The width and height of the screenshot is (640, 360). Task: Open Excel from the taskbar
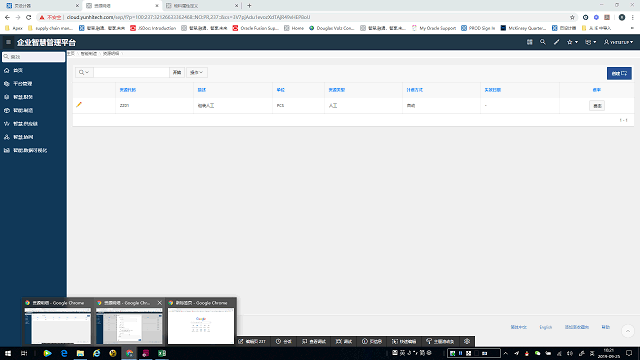[162, 353]
